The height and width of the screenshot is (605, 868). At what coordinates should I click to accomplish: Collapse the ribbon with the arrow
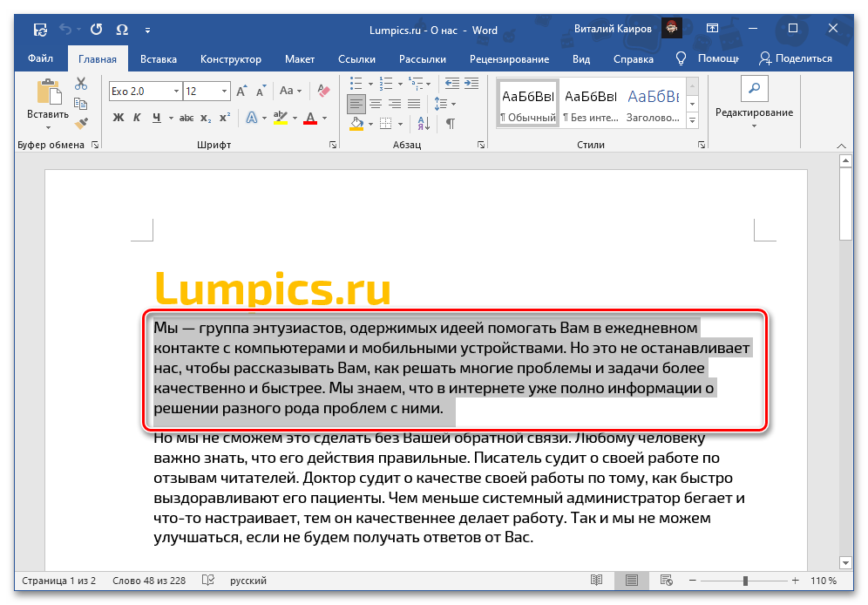(842, 146)
